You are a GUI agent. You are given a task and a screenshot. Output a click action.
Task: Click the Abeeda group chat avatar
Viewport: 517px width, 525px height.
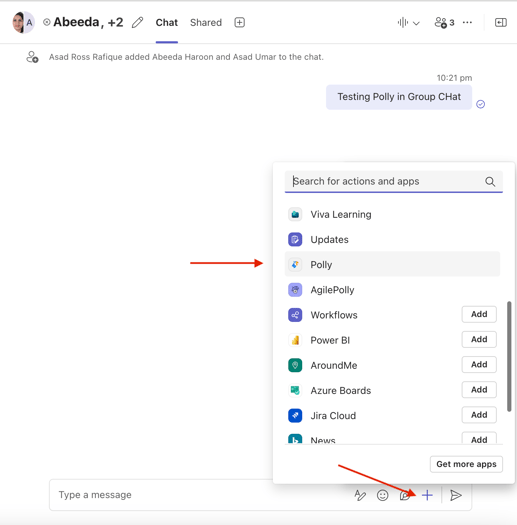click(23, 22)
